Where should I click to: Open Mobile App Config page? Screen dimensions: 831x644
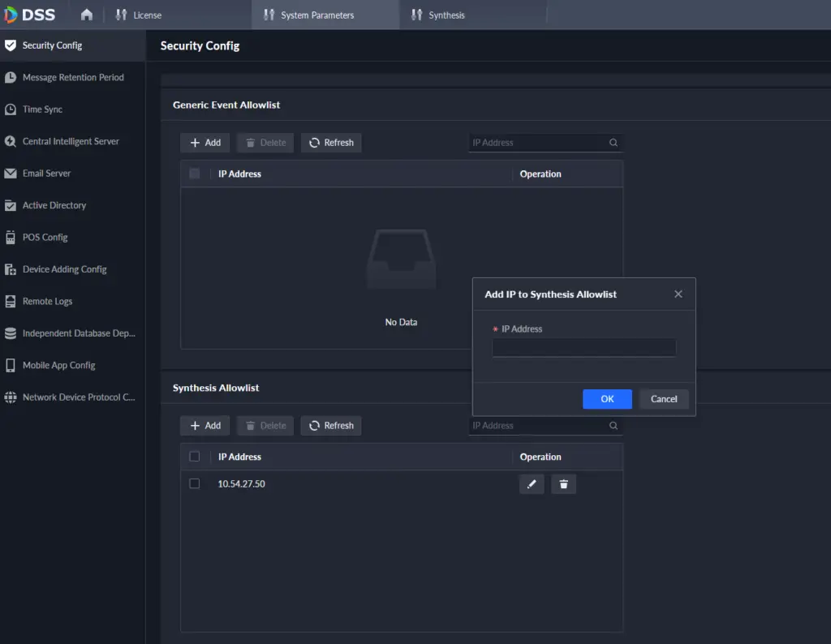pyautogui.click(x=57, y=365)
